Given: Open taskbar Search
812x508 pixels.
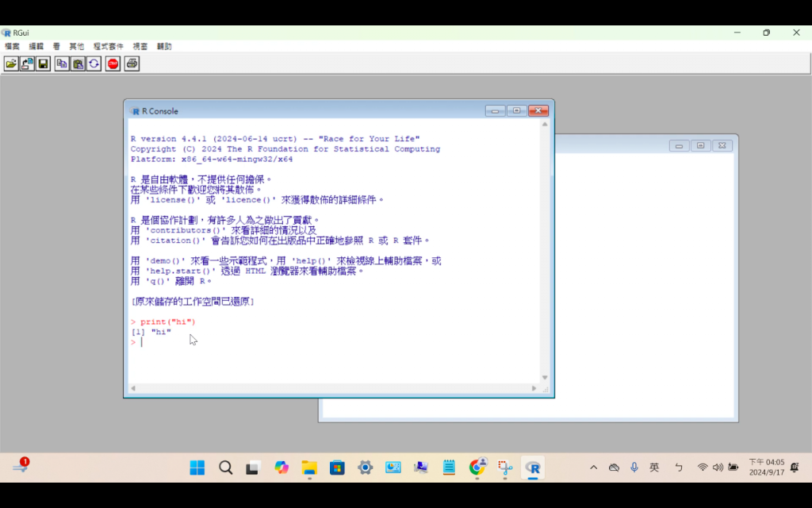Looking at the screenshot, I should (x=225, y=468).
